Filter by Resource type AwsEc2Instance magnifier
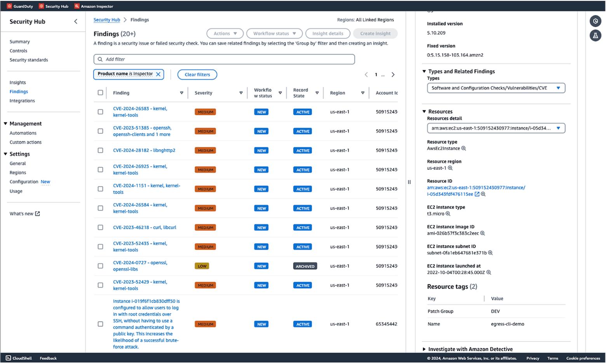 463,148
